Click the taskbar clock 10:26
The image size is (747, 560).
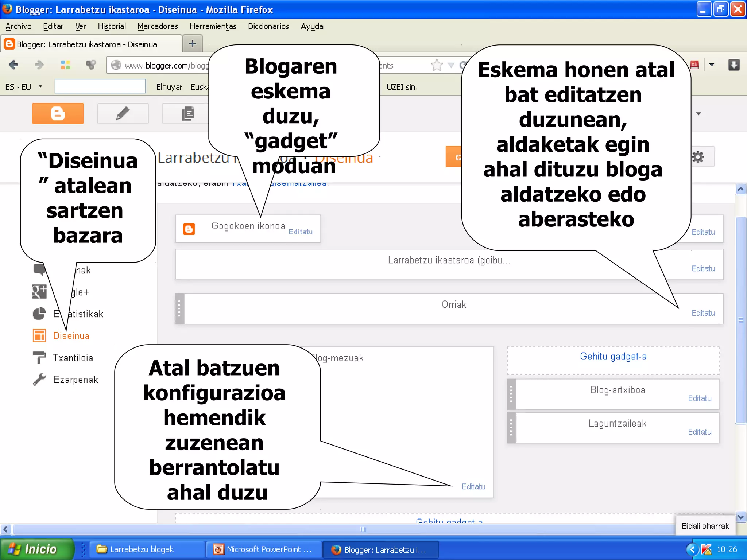(x=727, y=549)
